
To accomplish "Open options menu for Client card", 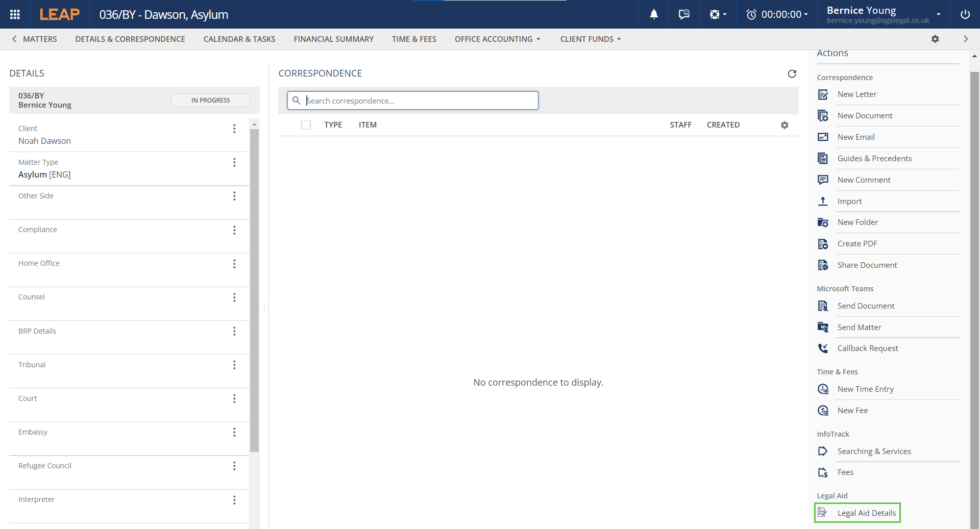I will click(234, 129).
